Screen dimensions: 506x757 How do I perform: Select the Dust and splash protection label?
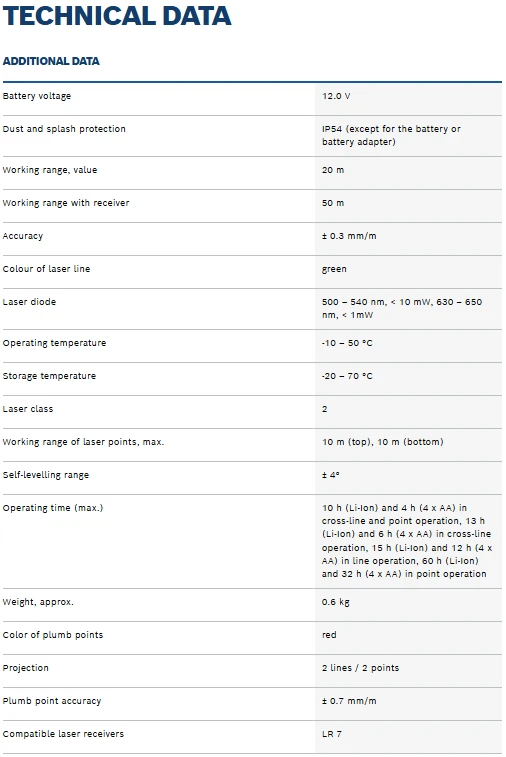pyautogui.click(x=64, y=129)
